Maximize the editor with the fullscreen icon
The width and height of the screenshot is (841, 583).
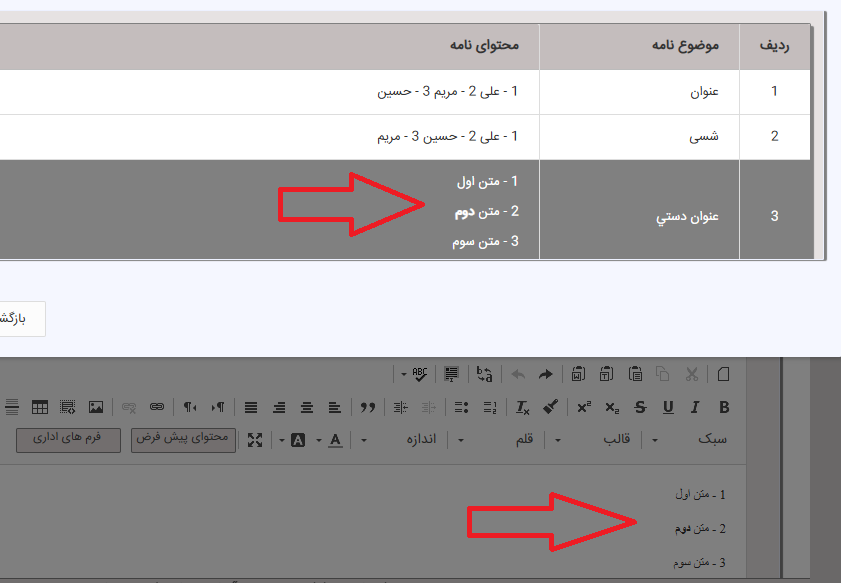coord(255,440)
